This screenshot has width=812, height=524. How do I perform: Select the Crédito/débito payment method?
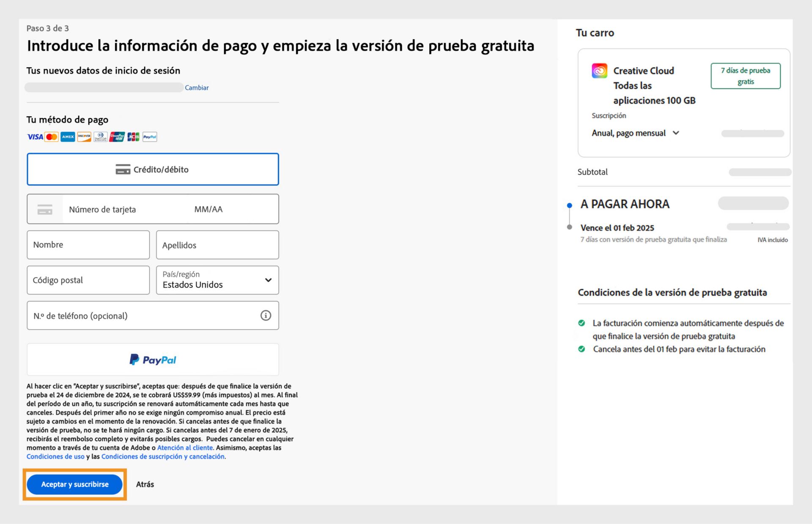click(x=153, y=169)
